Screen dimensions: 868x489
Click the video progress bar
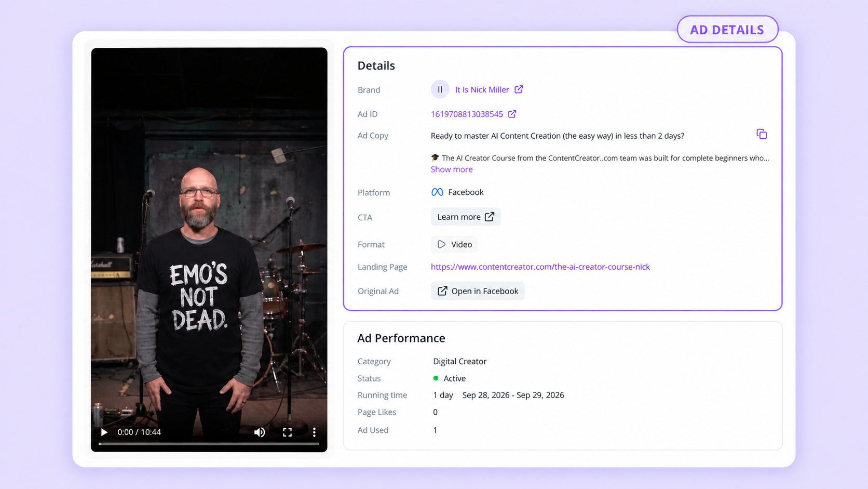(x=209, y=444)
